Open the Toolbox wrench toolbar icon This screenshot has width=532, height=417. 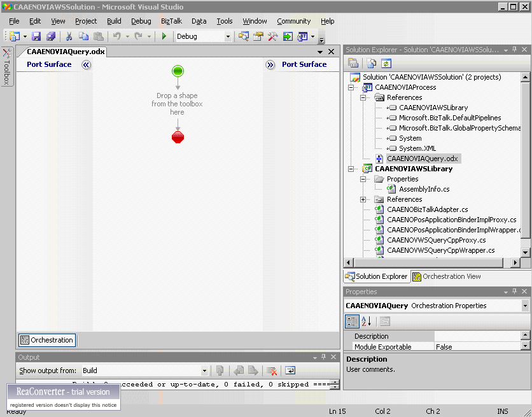coord(273,36)
